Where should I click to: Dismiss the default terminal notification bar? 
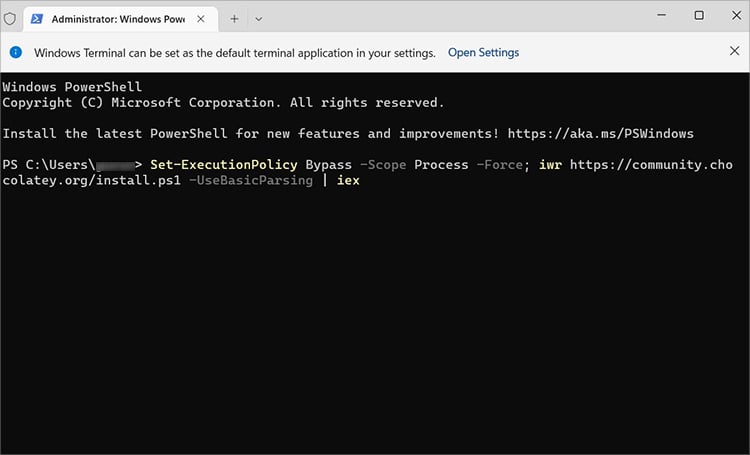(734, 51)
